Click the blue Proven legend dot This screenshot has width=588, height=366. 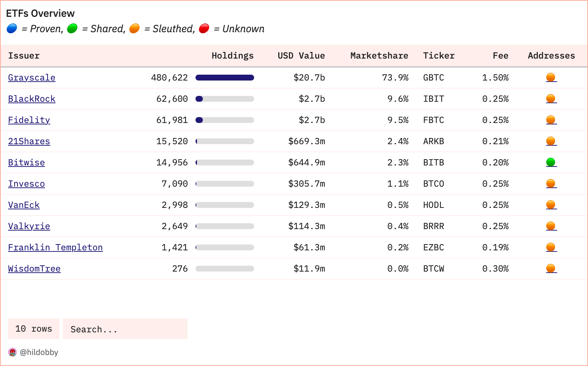coord(12,29)
